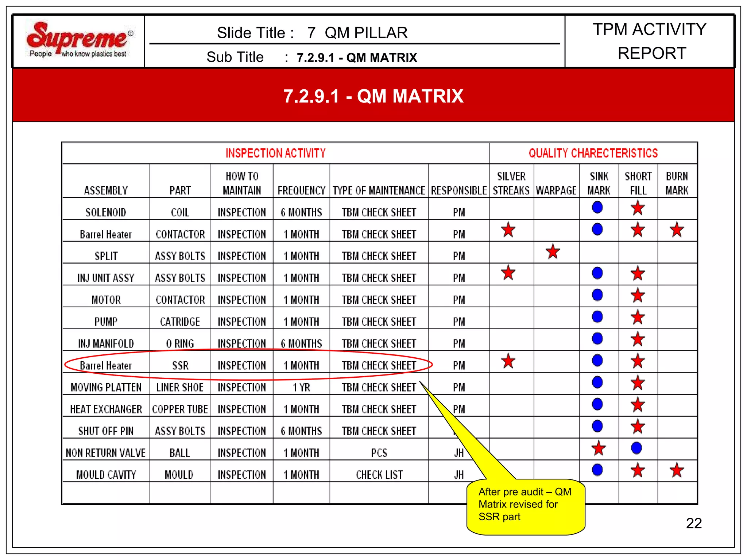Select the blue circle in the PUMP row
Image resolution: width=747 pixels, height=560 pixels.
tap(597, 316)
